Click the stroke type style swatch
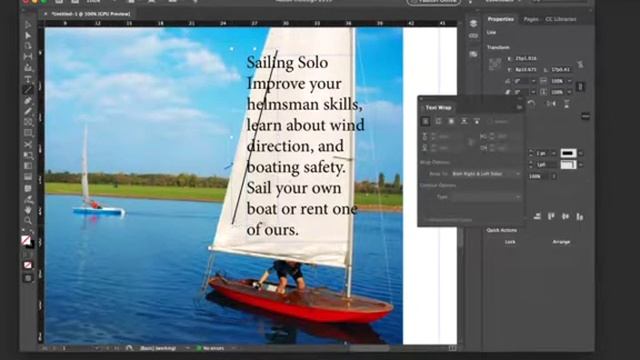Viewport: 640px width, 360px height. point(568,164)
